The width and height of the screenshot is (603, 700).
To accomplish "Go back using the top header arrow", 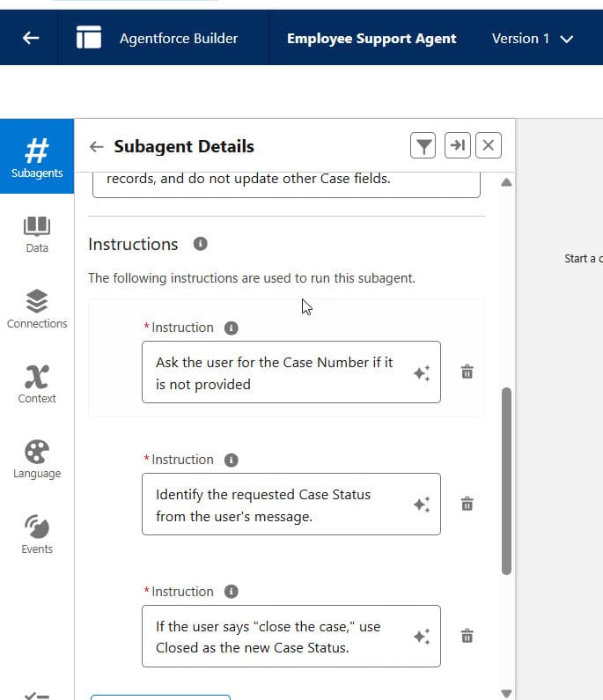I will (x=30, y=38).
